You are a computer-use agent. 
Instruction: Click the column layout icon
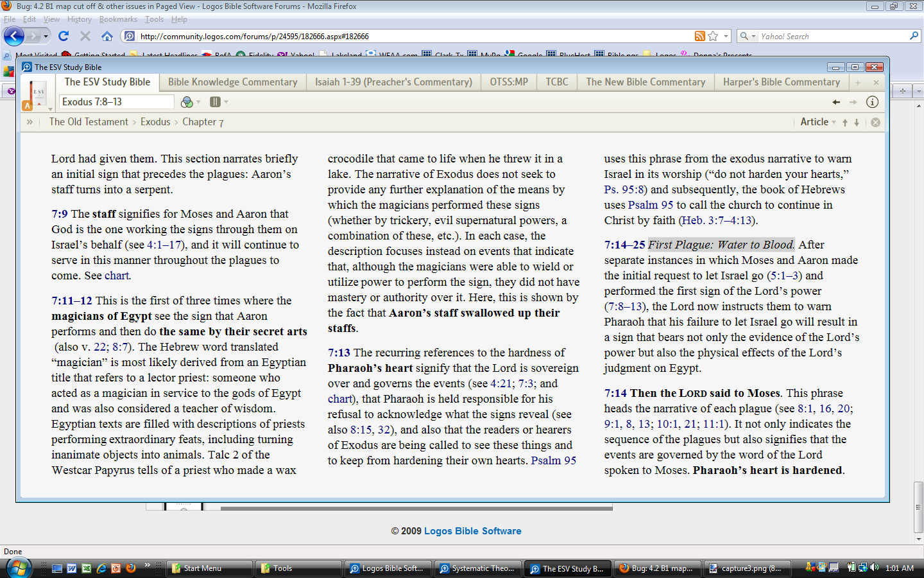click(x=215, y=101)
